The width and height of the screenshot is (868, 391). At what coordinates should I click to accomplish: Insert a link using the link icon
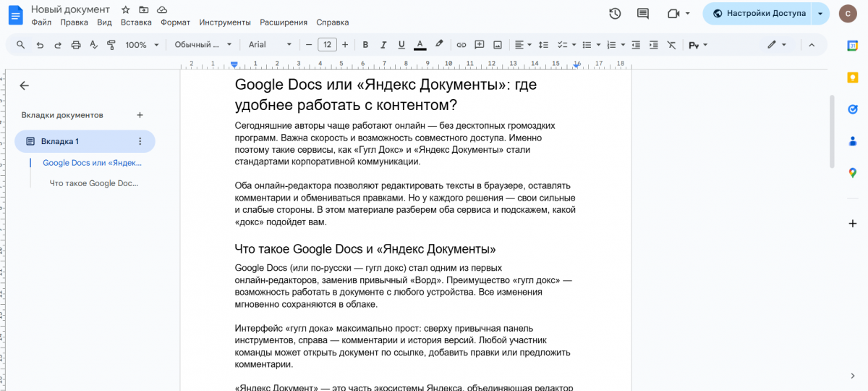[461, 45]
